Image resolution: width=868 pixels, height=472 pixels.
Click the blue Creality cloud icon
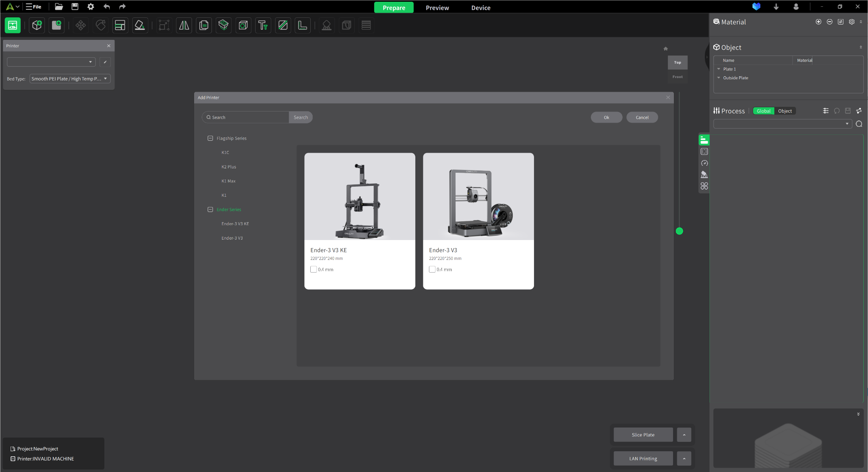(756, 7)
